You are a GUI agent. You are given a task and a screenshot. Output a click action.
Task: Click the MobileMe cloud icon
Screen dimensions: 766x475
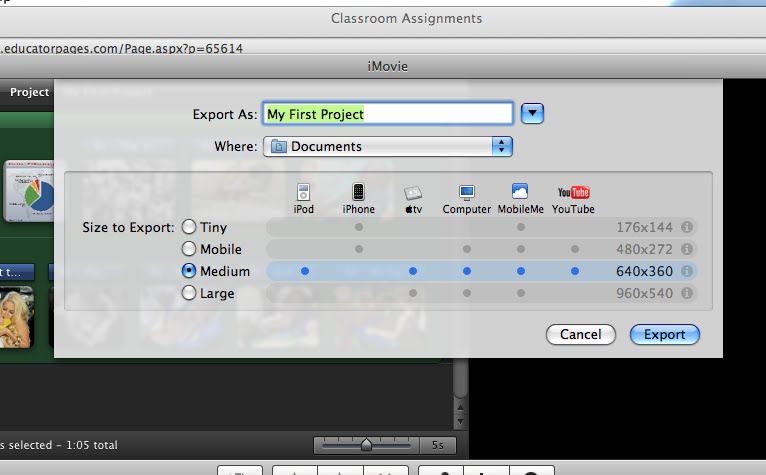point(520,191)
